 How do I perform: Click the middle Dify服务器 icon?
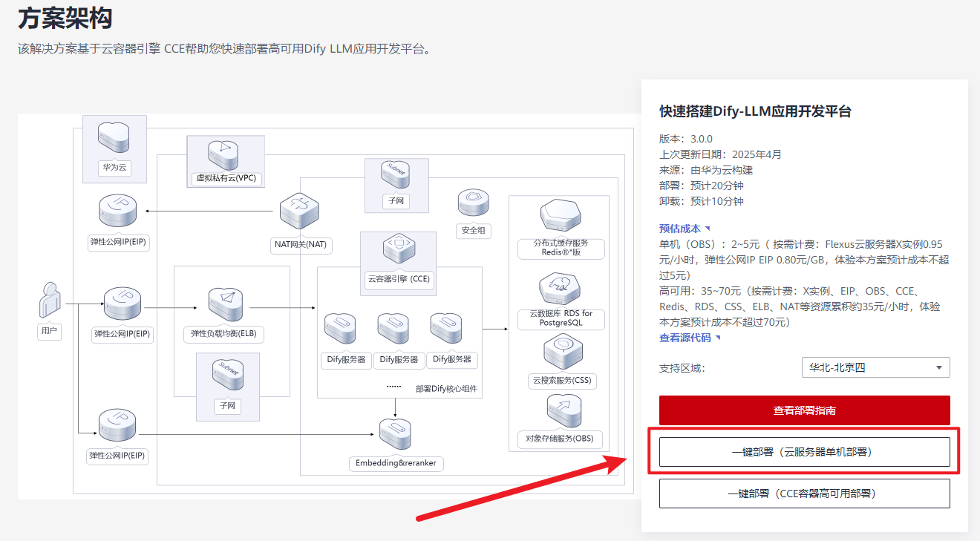click(393, 329)
